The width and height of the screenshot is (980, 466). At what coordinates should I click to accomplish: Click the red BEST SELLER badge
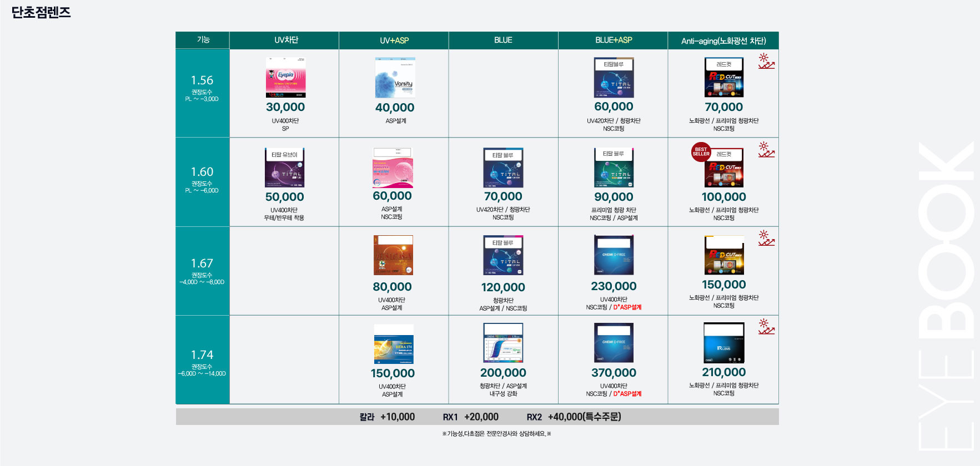[701, 152]
